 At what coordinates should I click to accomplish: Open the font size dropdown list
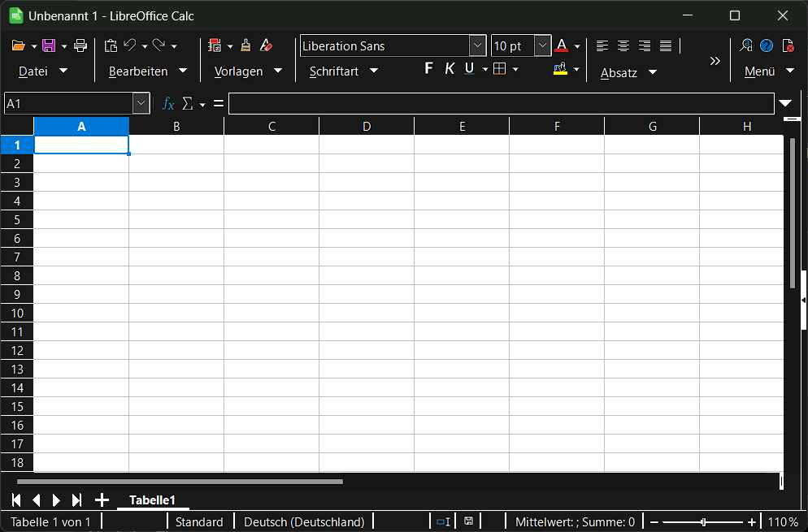[543, 45]
